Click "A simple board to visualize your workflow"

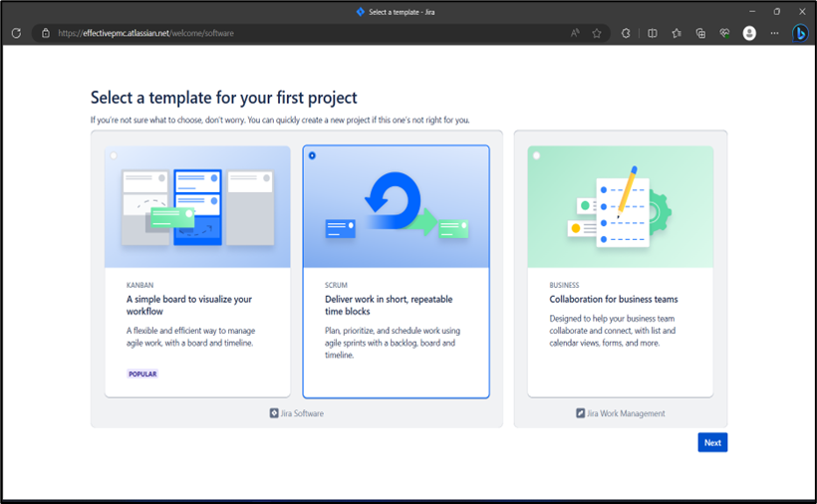click(189, 305)
